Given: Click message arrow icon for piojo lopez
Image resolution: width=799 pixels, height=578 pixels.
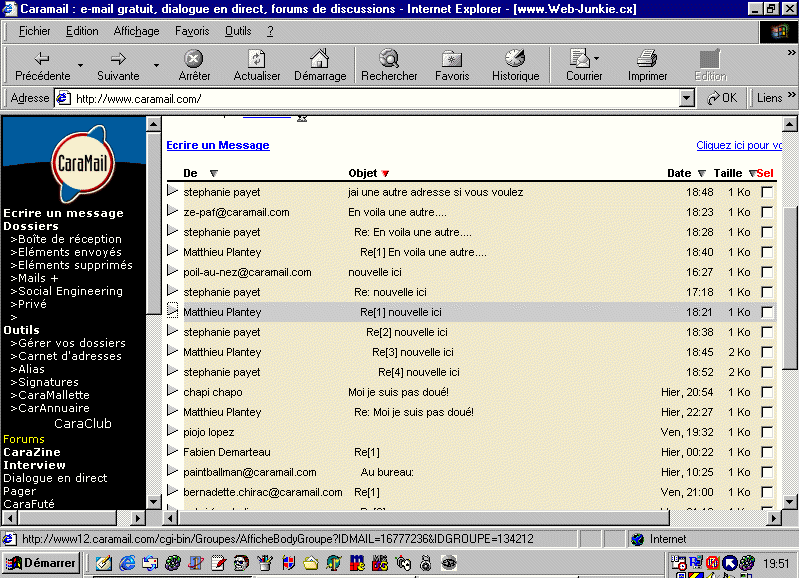Looking at the screenshot, I should [x=173, y=431].
